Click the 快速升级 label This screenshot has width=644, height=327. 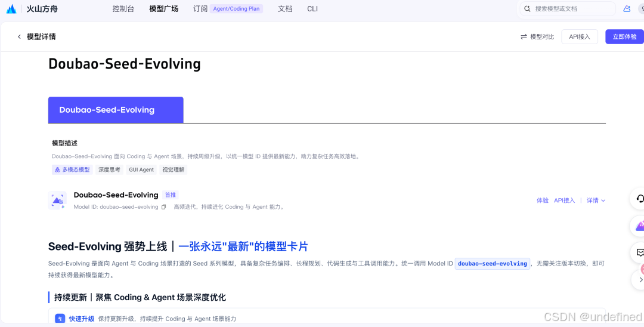click(82, 319)
